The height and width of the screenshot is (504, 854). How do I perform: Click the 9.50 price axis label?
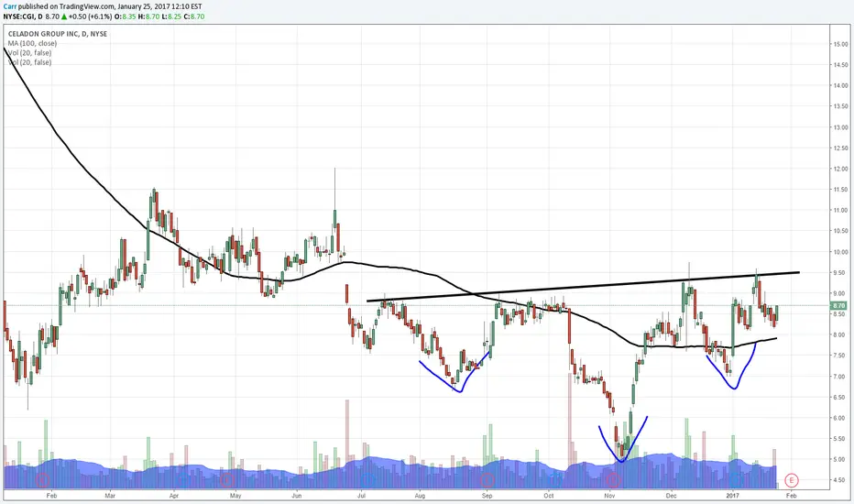(840, 272)
